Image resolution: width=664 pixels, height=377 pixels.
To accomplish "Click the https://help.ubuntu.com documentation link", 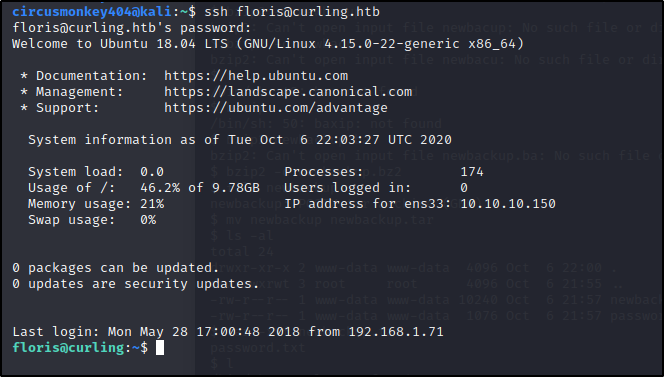I will click(256, 76).
